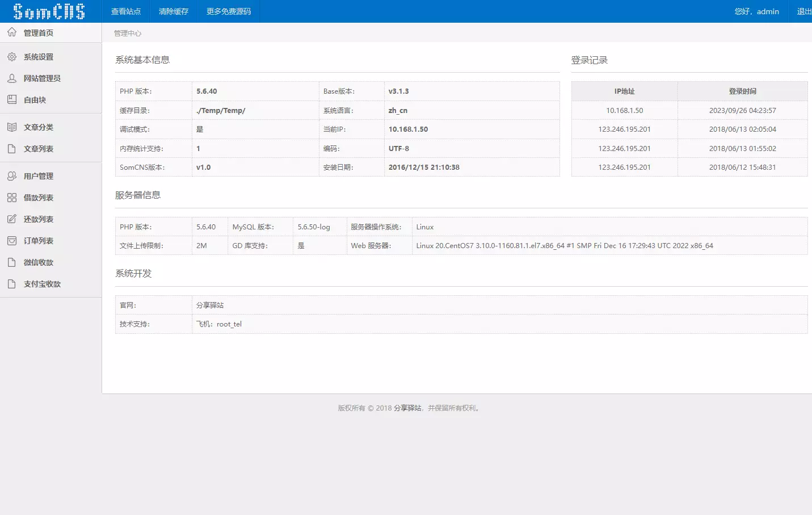The height and width of the screenshot is (515, 812).
Task: Click Web server Linux CentOS7 kernel string
Action: 565,246
